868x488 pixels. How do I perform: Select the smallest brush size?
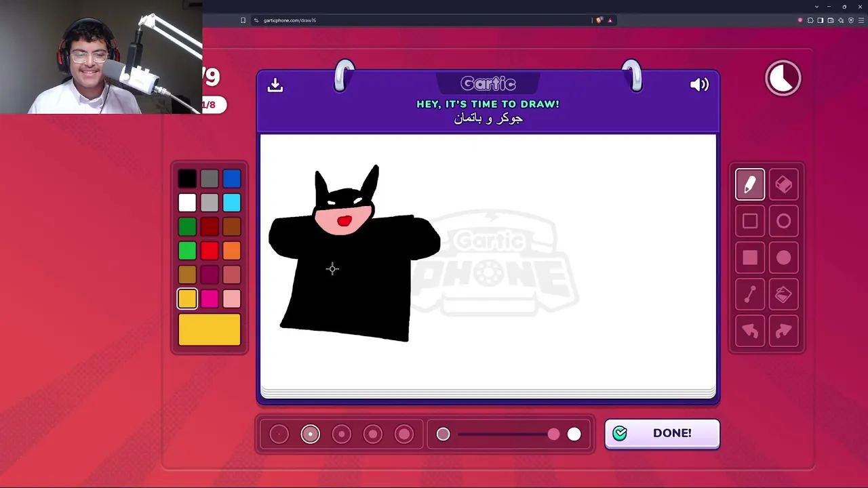(x=279, y=434)
